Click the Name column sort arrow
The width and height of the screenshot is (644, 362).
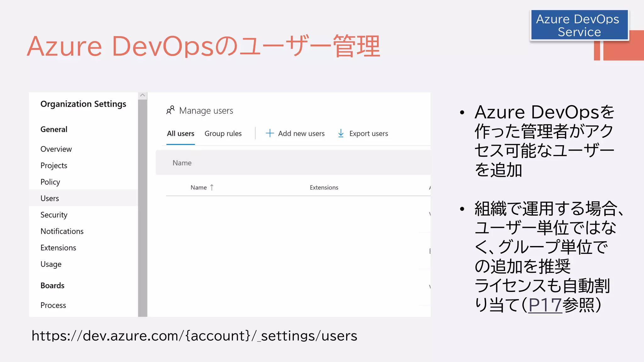(212, 187)
